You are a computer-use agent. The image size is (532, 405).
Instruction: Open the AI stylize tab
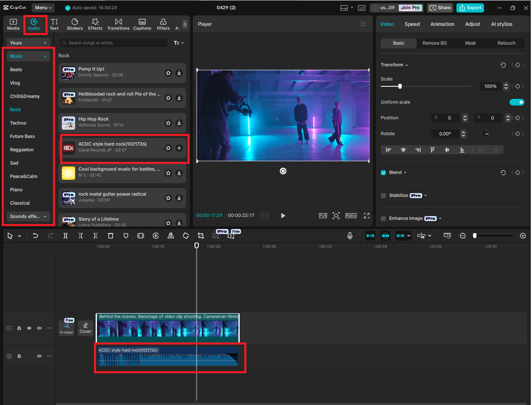[x=502, y=24]
